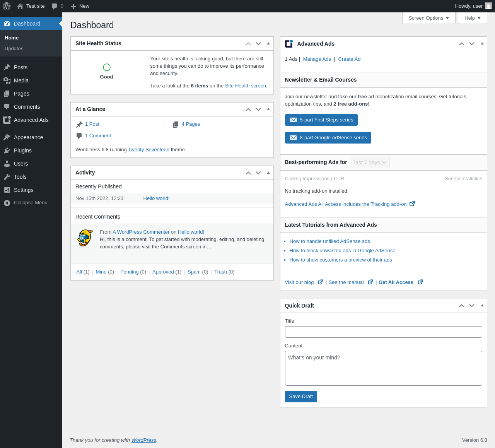Viewport: 495px width, 448px height.
Task: Open the Settings icon in sidebar
Action: tap(7, 190)
